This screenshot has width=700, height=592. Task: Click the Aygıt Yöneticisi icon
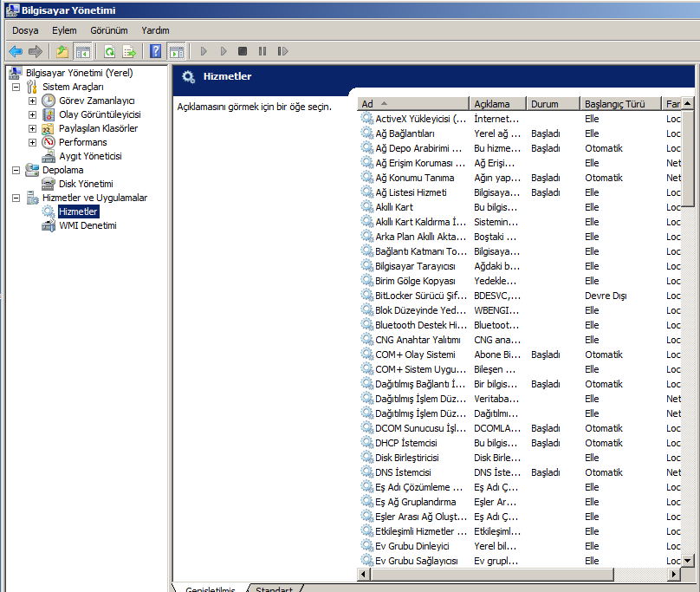49,156
